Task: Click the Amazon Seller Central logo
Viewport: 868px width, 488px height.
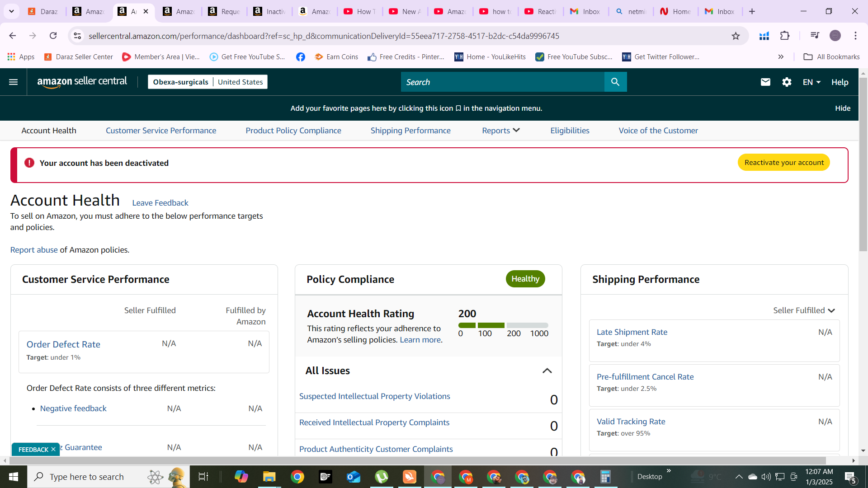Action: point(82,82)
